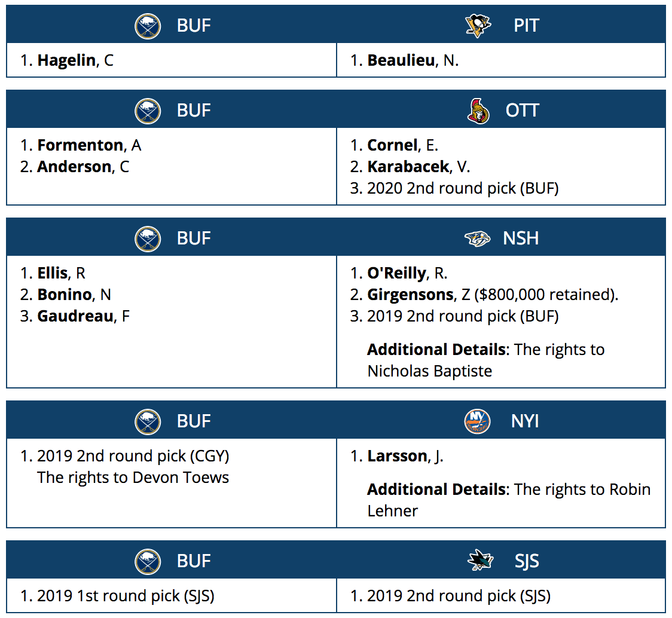Open the Larsson player link
The height and width of the screenshot is (618, 672).
pos(397,456)
